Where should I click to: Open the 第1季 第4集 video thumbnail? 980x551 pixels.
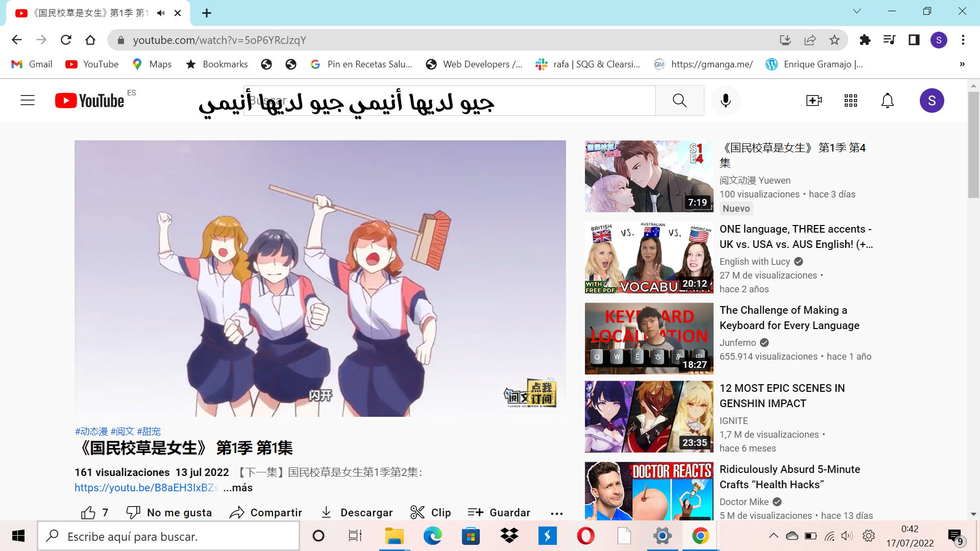tap(649, 177)
